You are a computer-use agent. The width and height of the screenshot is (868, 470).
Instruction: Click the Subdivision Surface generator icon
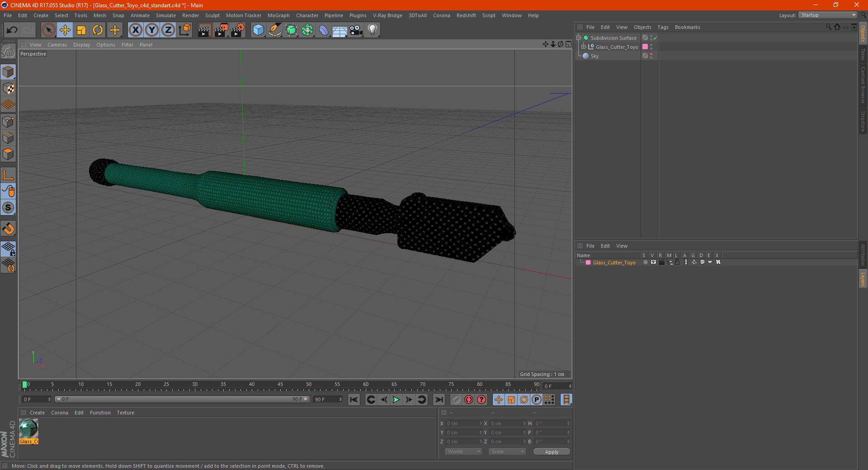coord(291,30)
